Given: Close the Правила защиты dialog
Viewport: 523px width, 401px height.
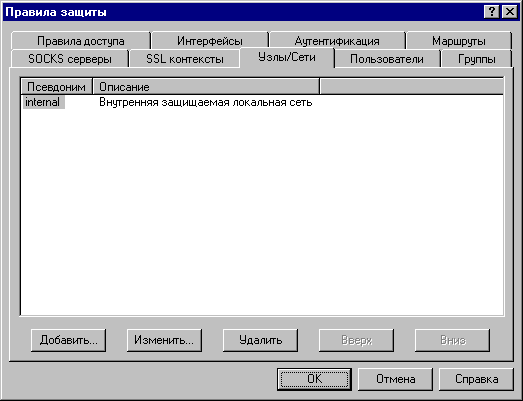Looking at the screenshot, I should click(x=510, y=12).
